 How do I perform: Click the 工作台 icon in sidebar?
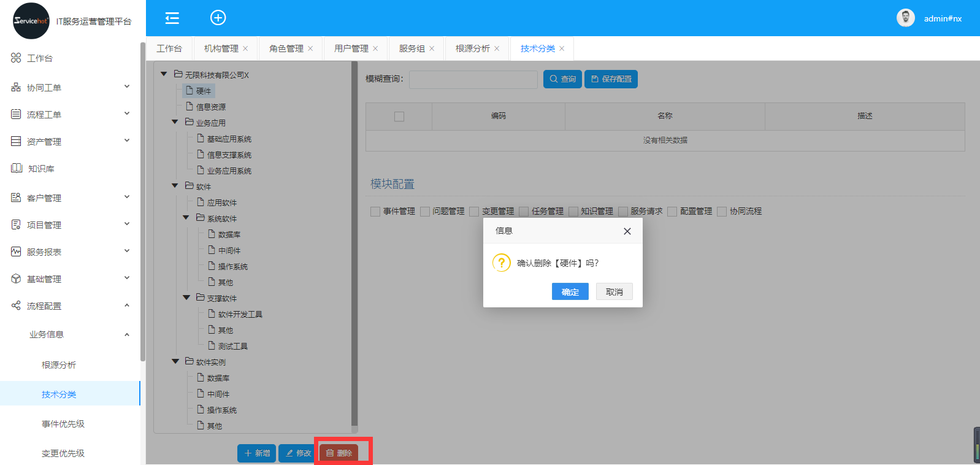coord(16,58)
